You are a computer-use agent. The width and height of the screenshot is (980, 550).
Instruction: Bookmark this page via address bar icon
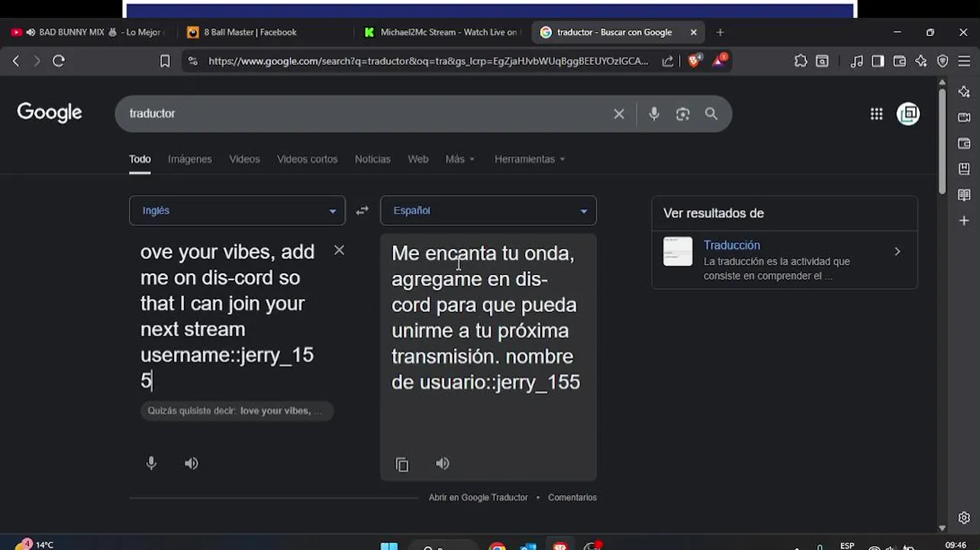165,61
